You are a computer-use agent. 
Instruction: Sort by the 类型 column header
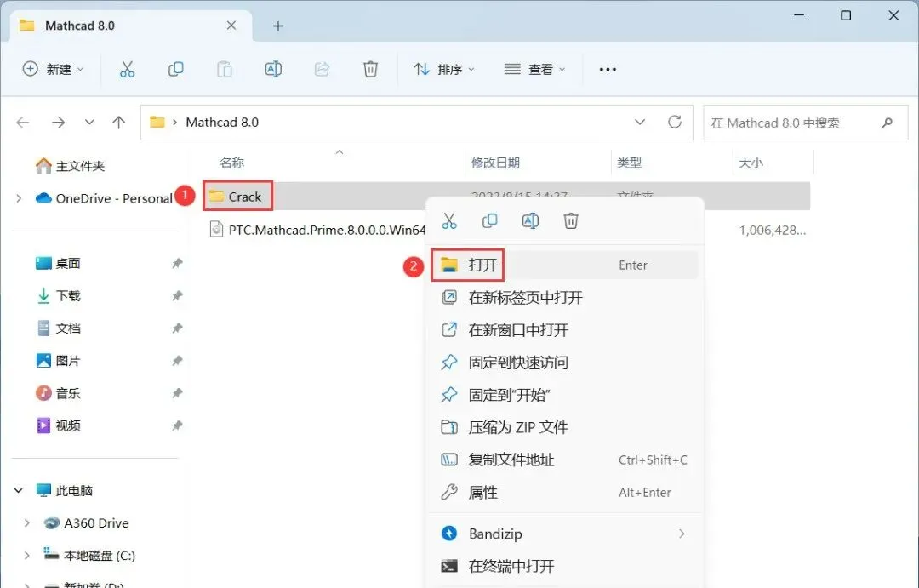tap(630, 163)
